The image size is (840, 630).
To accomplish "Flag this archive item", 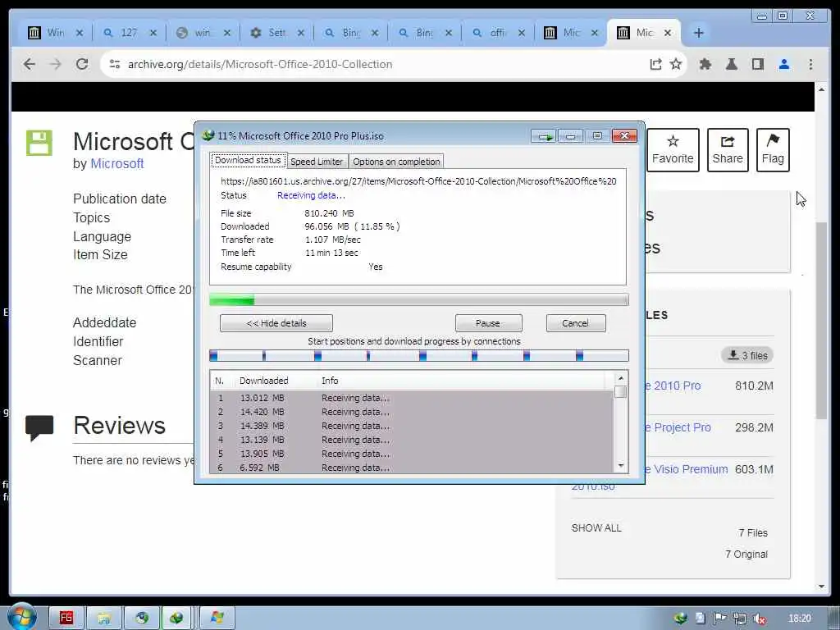I will coord(773,150).
